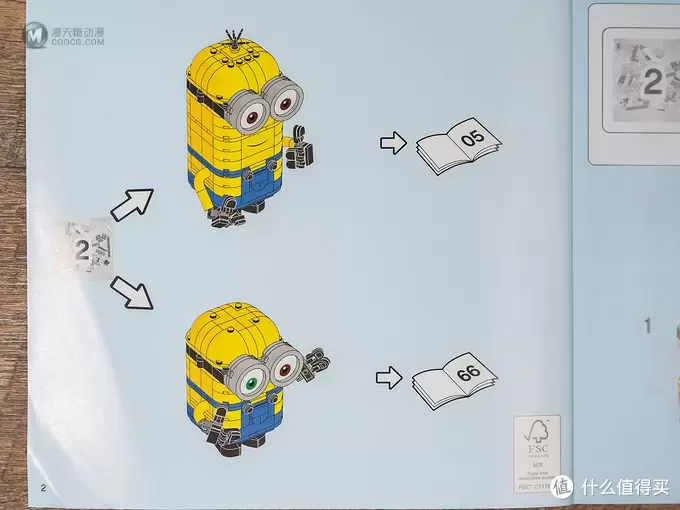The width and height of the screenshot is (680, 510).
Task: Click the page number 2 at page corner
Action: pyautogui.click(x=43, y=488)
